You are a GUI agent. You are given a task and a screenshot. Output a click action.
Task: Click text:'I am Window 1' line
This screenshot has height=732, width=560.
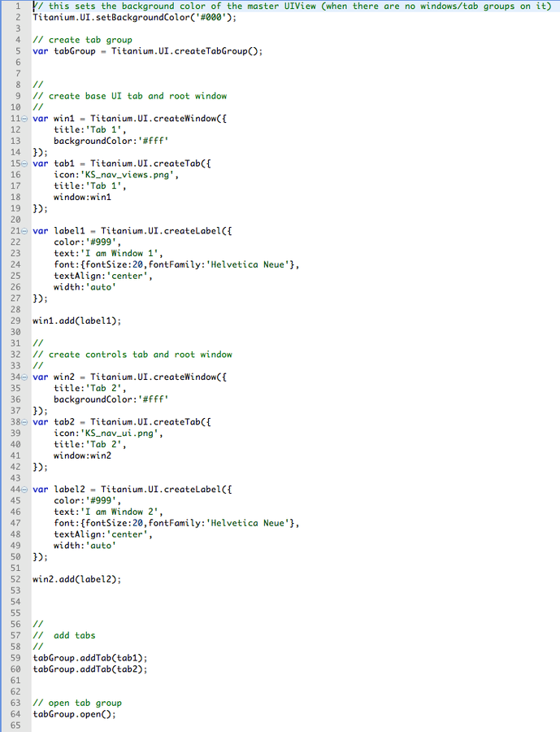coord(108,254)
